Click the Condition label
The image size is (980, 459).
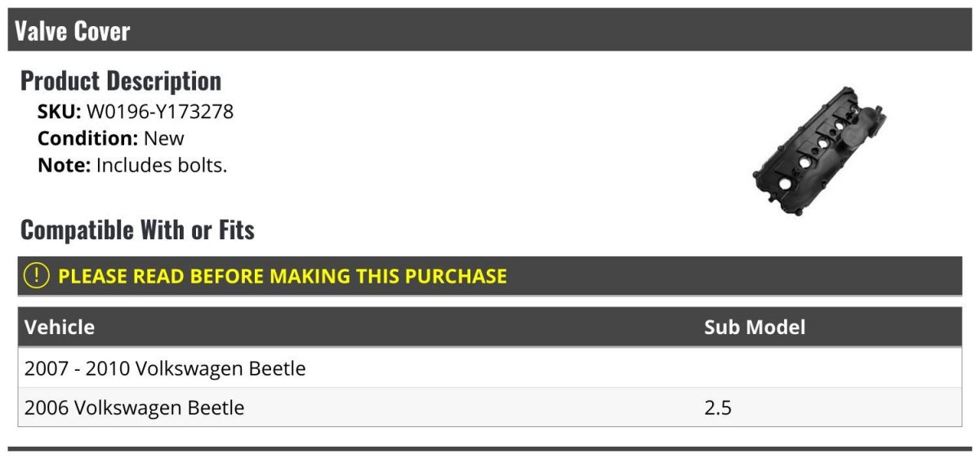pyautogui.click(x=88, y=138)
